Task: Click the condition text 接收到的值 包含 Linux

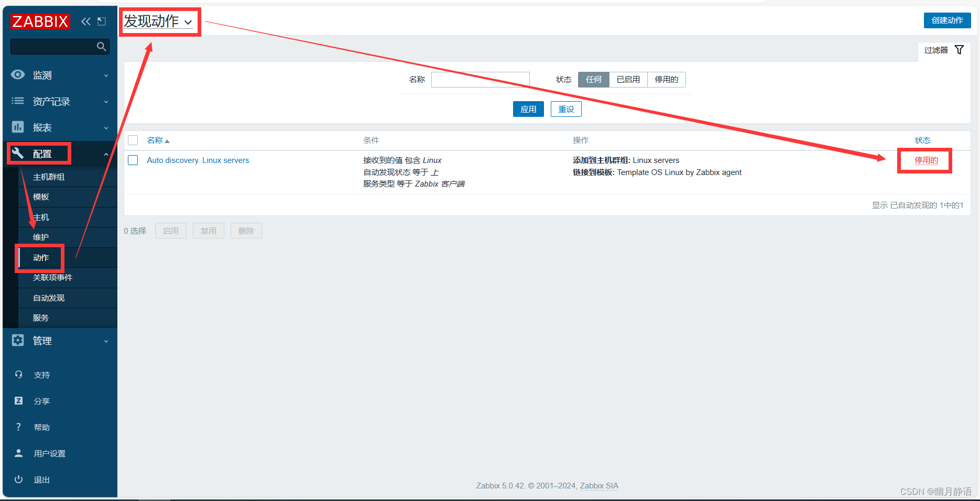Action: click(x=402, y=160)
